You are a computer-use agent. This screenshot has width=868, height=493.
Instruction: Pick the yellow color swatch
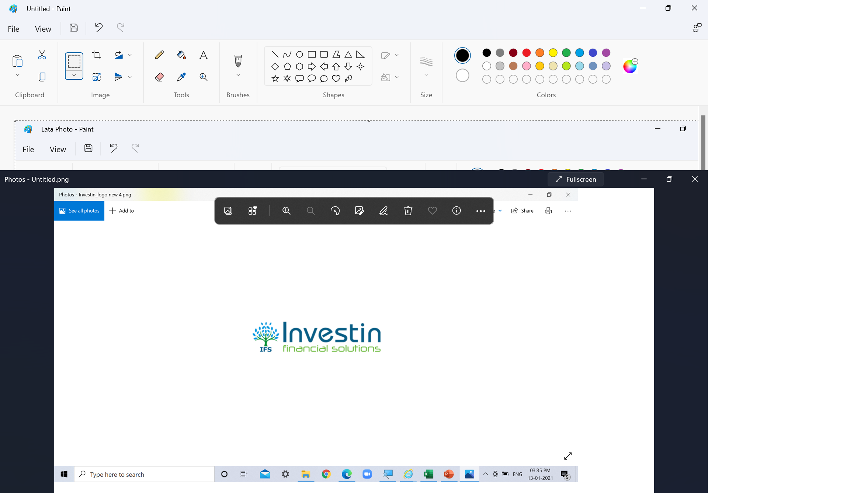(x=553, y=53)
